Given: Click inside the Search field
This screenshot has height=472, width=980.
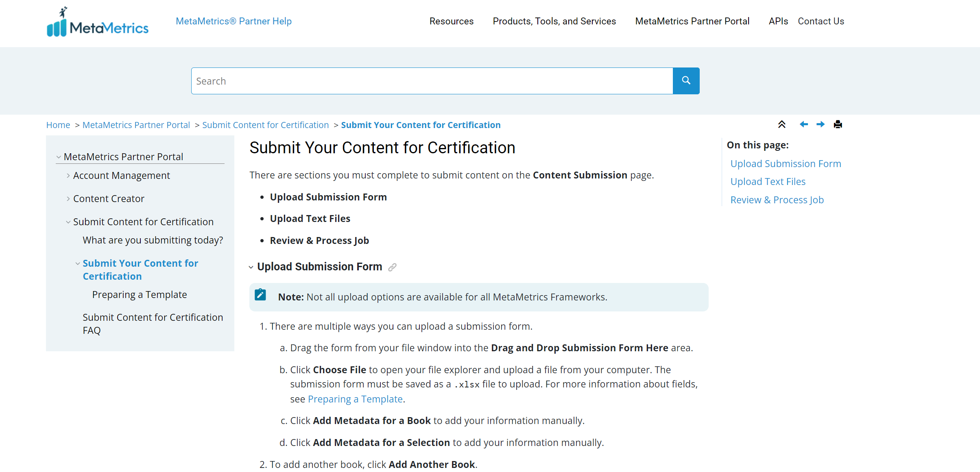Looking at the screenshot, I should tap(432, 81).
